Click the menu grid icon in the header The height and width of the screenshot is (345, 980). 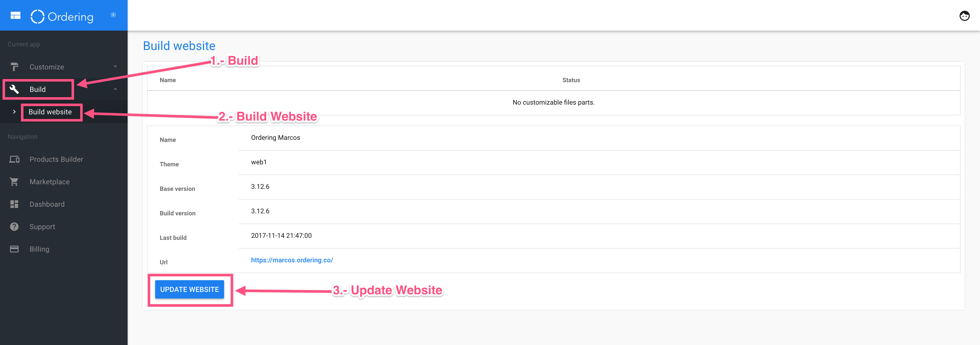15,16
